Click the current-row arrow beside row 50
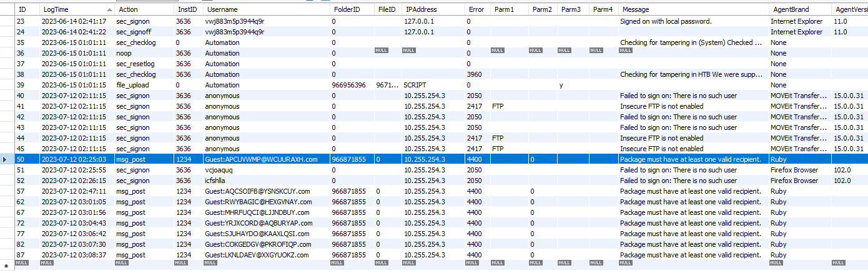Viewport: 868px width, 273px height. tap(6, 159)
